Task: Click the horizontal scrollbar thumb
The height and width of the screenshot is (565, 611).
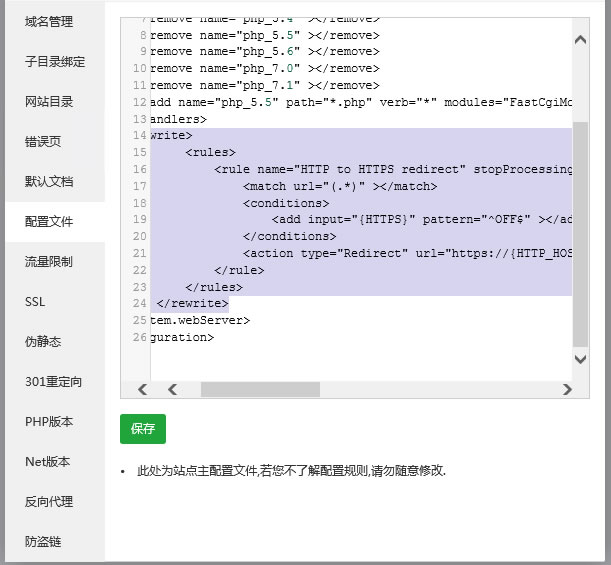Action: pyautogui.click(x=260, y=389)
